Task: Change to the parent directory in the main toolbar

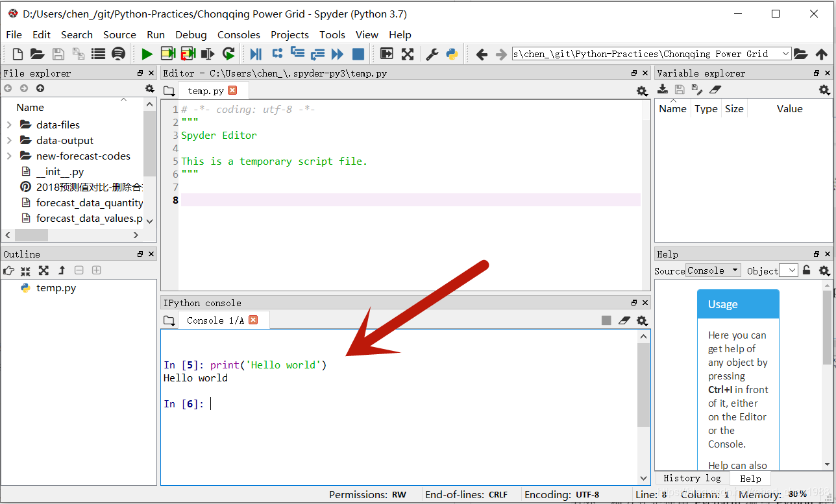Action: pyautogui.click(x=822, y=54)
